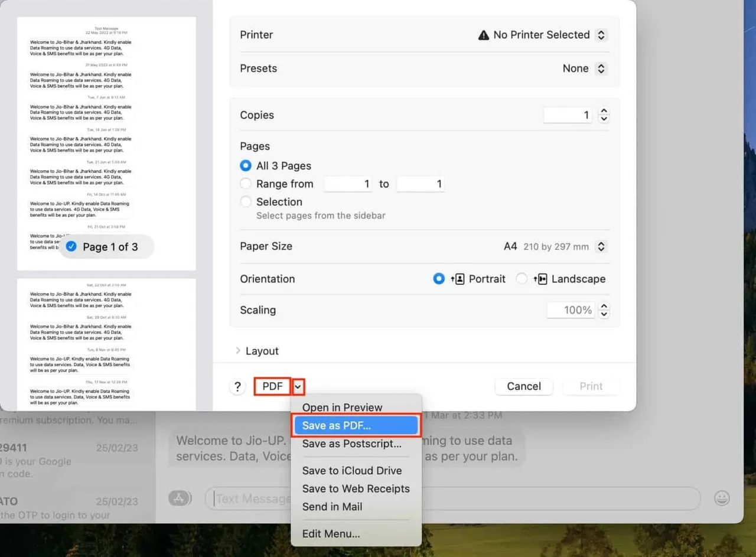Select the Range from radio option
Screen dimensions: 756x557
click(x=246, y=184)
